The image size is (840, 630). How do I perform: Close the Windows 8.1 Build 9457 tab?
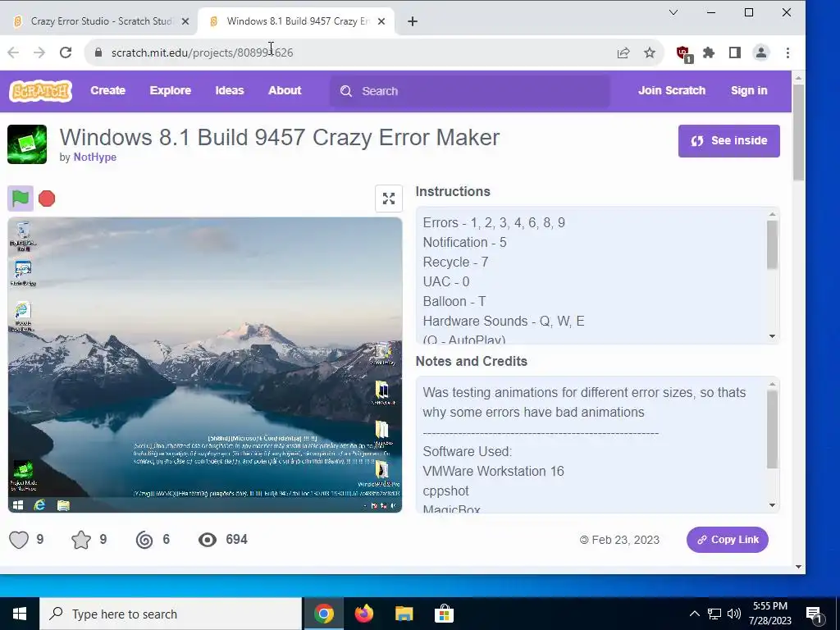tap(381, 21)
